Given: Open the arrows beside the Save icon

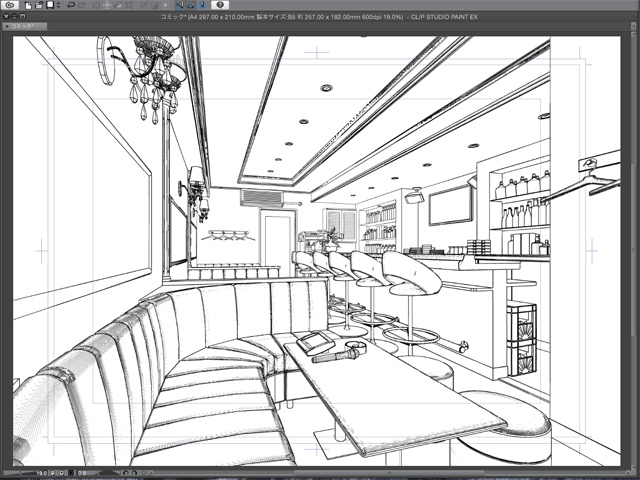Looking at the screenshot, I should click(58, 5).
